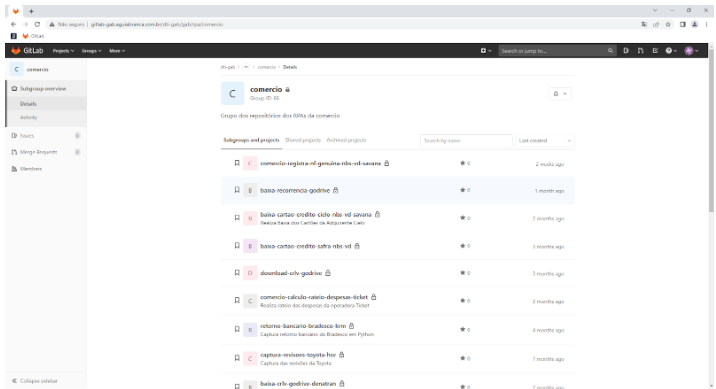Click star icon of baixa-cartao-credito-cielo row
716x389 pixels.
coord(462,218)
